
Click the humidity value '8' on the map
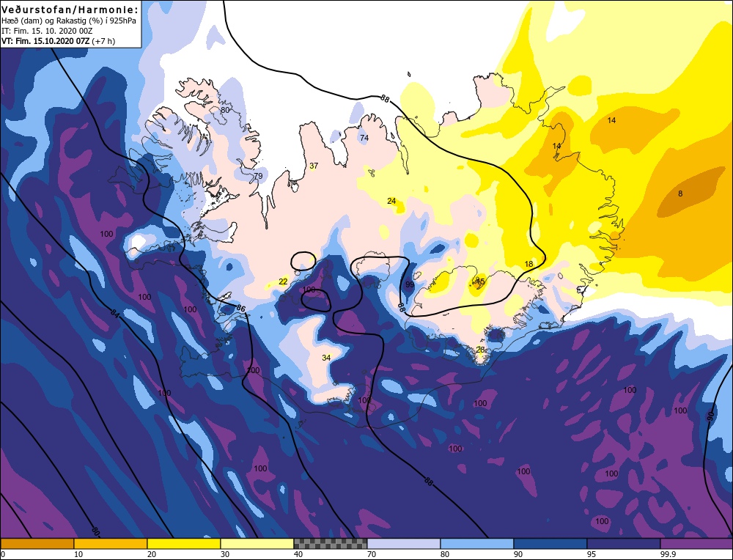pos(680,194)
